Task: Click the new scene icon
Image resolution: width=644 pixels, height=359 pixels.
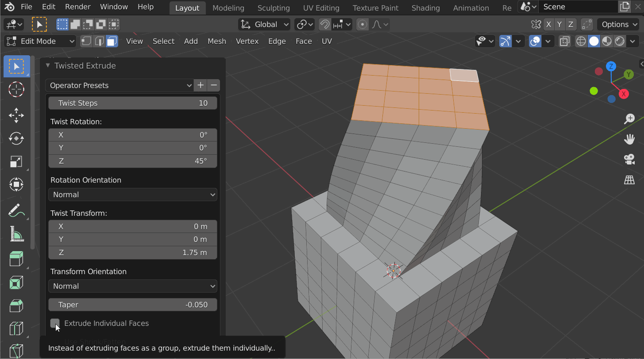Action: click(625, 7)
